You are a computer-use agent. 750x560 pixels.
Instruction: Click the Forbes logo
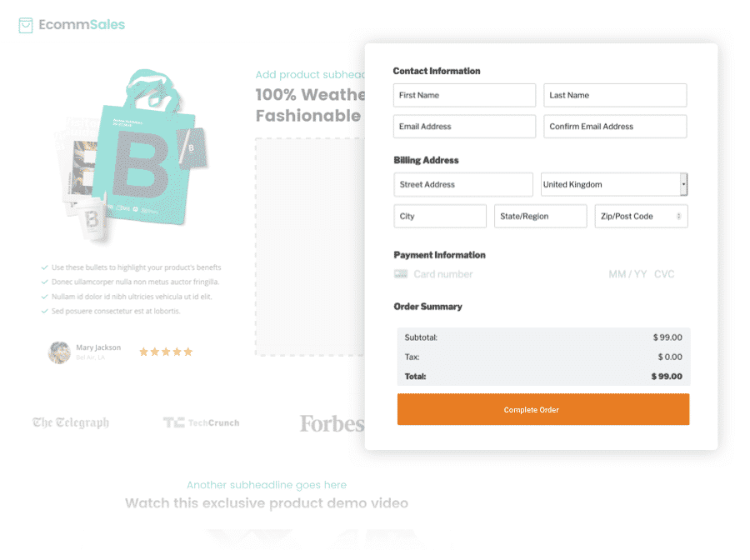332,423
